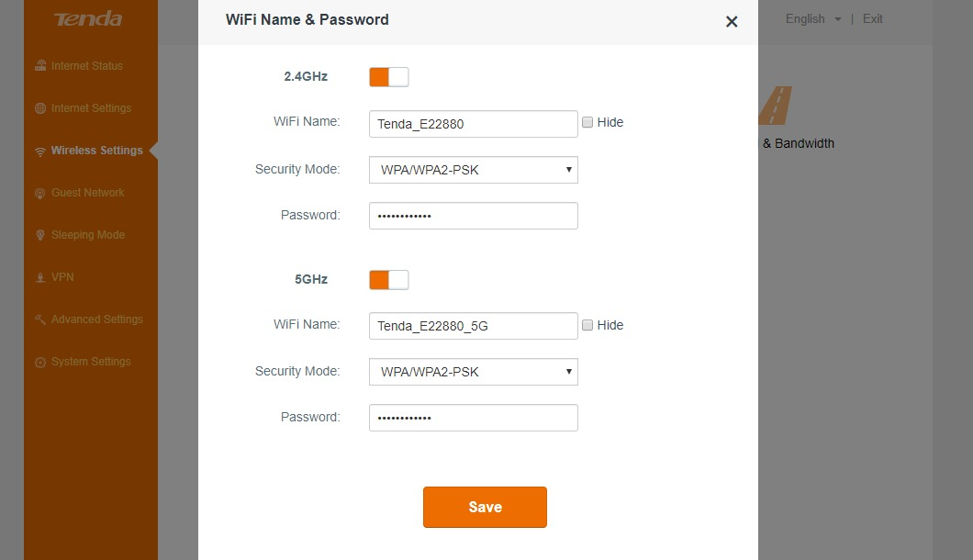973x560 pixels.
Task: Check Hide for the 2.4GHz WiFi name
Action: pos(587,122)
